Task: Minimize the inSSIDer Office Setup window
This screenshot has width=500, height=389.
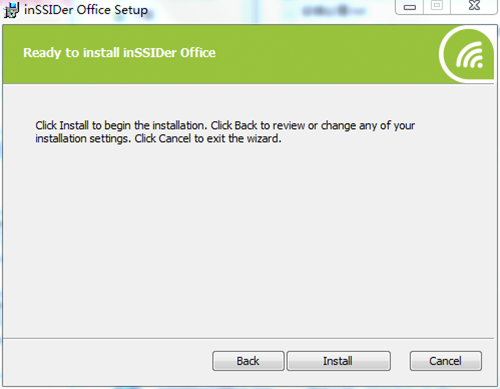Action: (x=410, y=7)
